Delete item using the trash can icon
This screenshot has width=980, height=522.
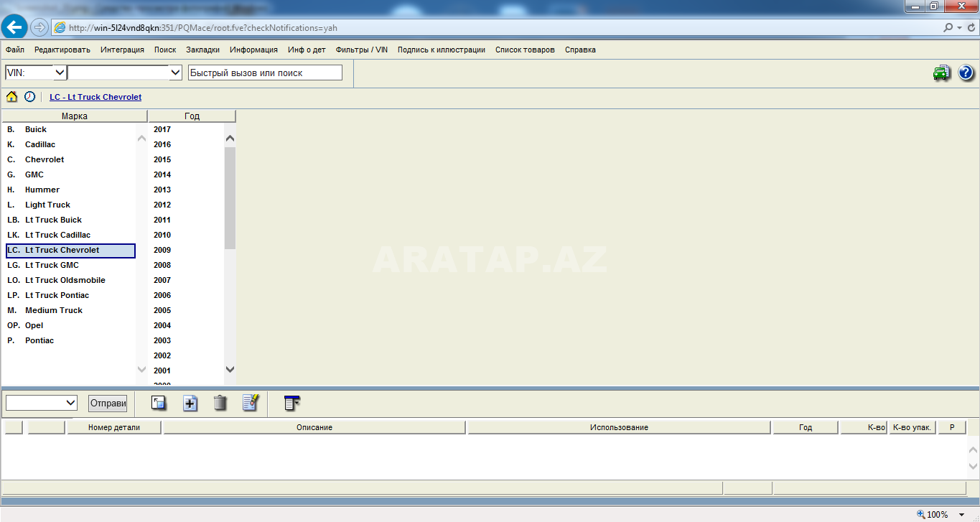coord(220,403)
